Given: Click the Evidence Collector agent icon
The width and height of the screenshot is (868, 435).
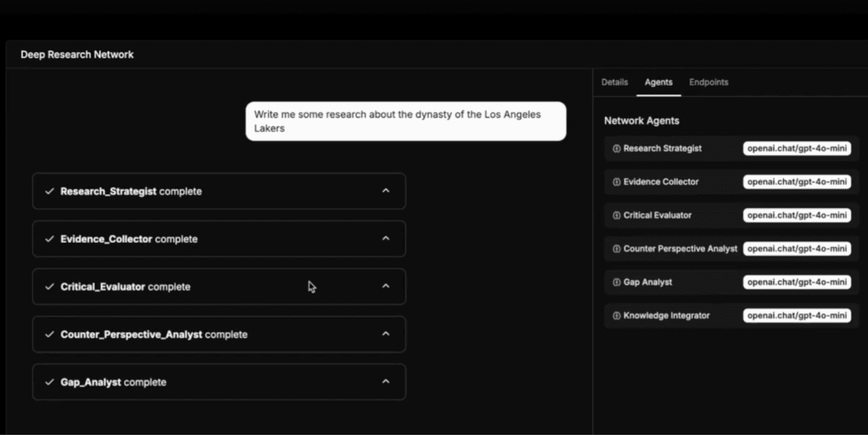Looking at the screenshot, I should (616, 182).
